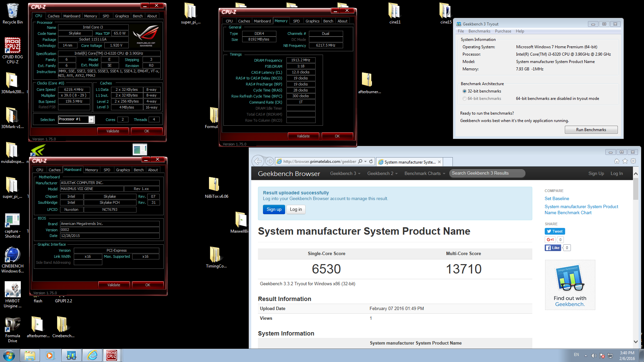Screen dimensions: 644x362
Task: Open browser tools gear icon
Action: (633, 161)
